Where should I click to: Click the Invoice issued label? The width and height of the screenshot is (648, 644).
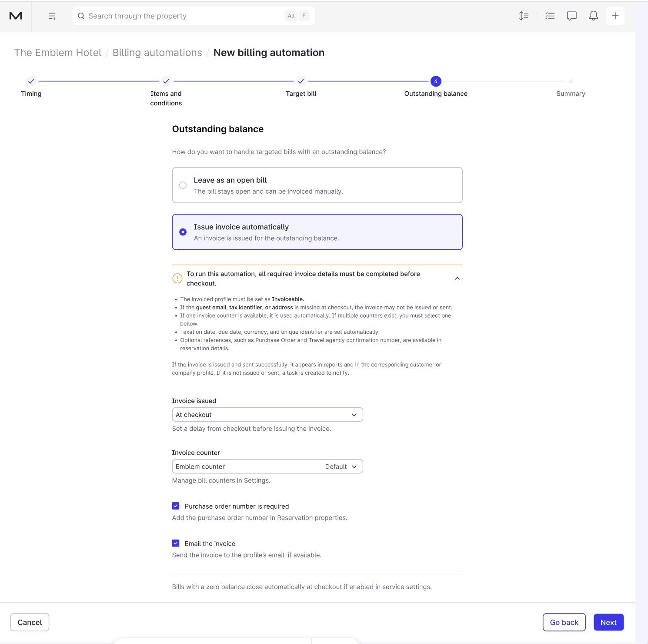click(194, 401)
